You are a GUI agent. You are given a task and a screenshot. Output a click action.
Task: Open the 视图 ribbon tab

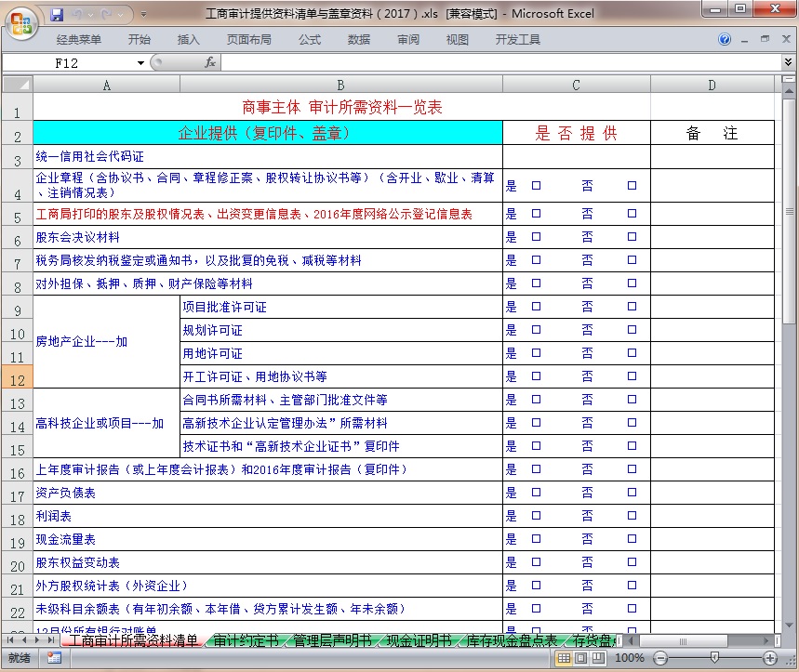457,40
